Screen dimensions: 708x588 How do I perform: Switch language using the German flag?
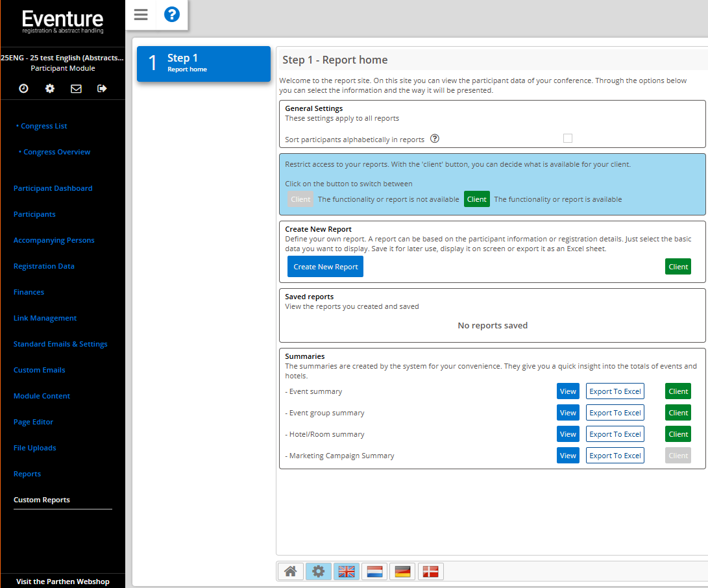(x=402, y=571)
